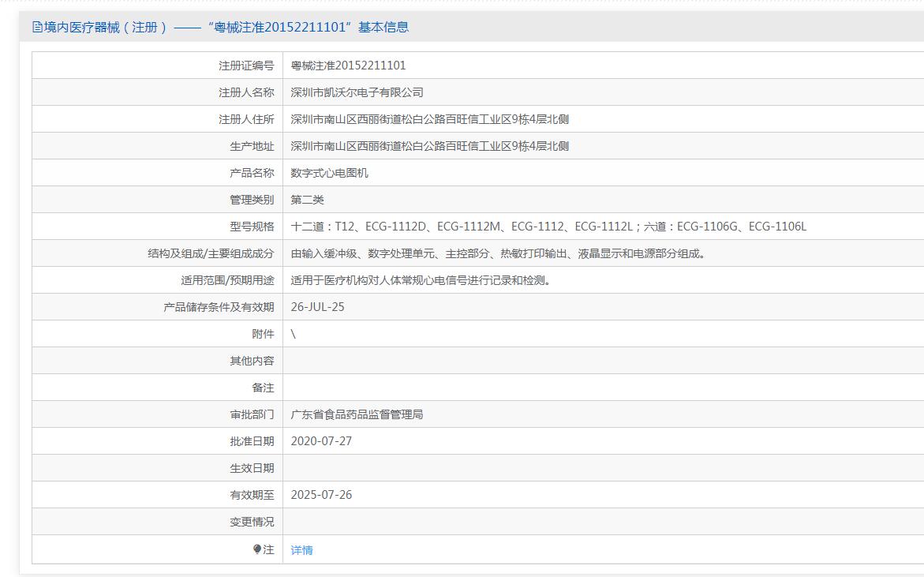This screenshot has width=924, height=577.
Task: Click the document icon before 境内医疗器械 title
Action: [x=37, y=27]
